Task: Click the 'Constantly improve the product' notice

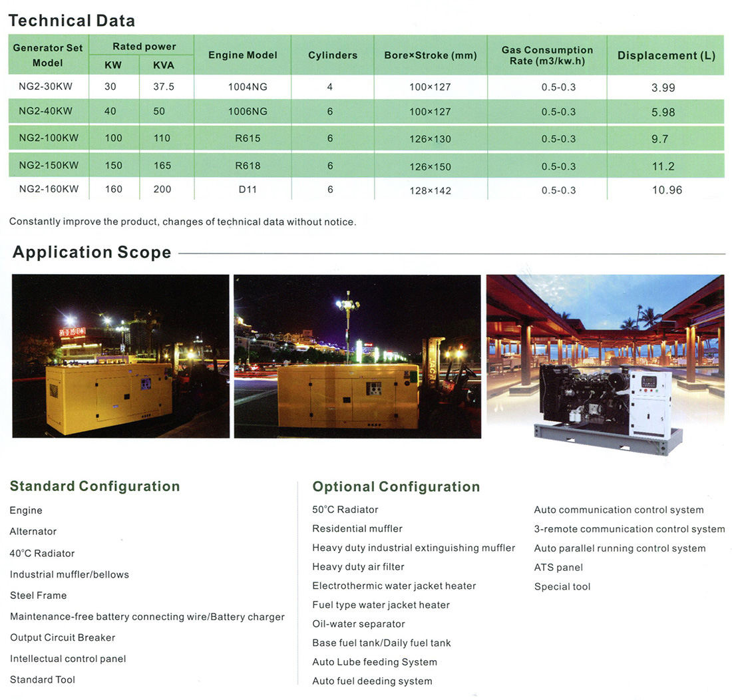Action: click(182, 222)
